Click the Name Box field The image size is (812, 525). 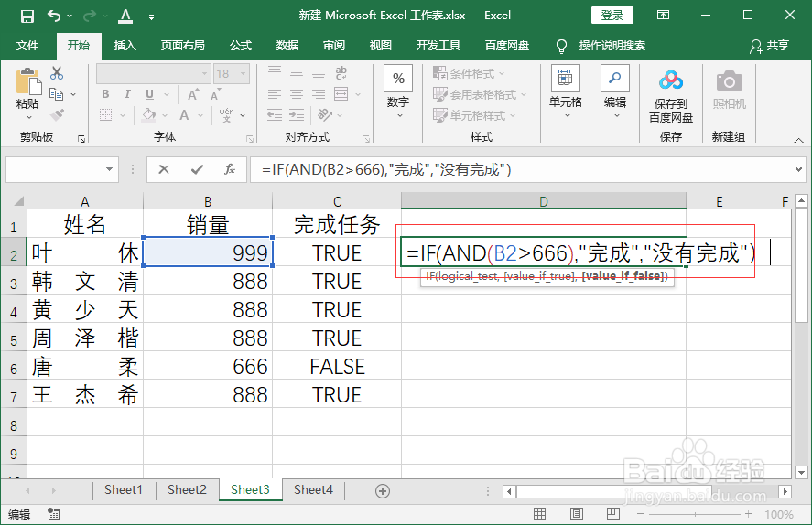pos(62,169)
